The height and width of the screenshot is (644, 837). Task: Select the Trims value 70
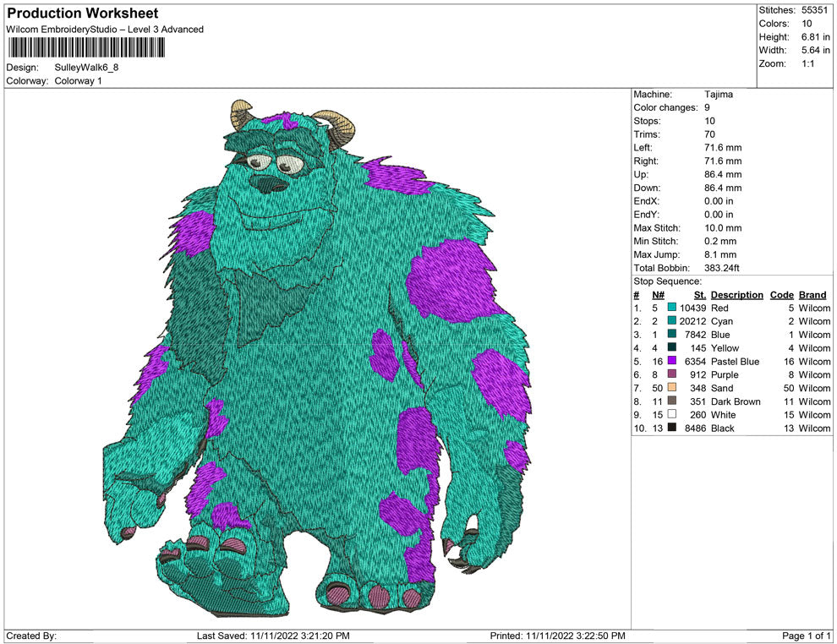pos(709,134)
